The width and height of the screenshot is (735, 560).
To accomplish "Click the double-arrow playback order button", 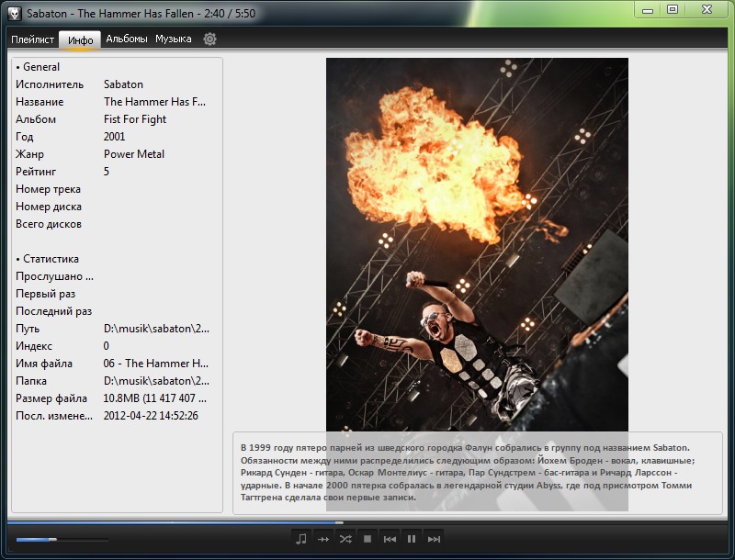I will click(x=323, y=539).
